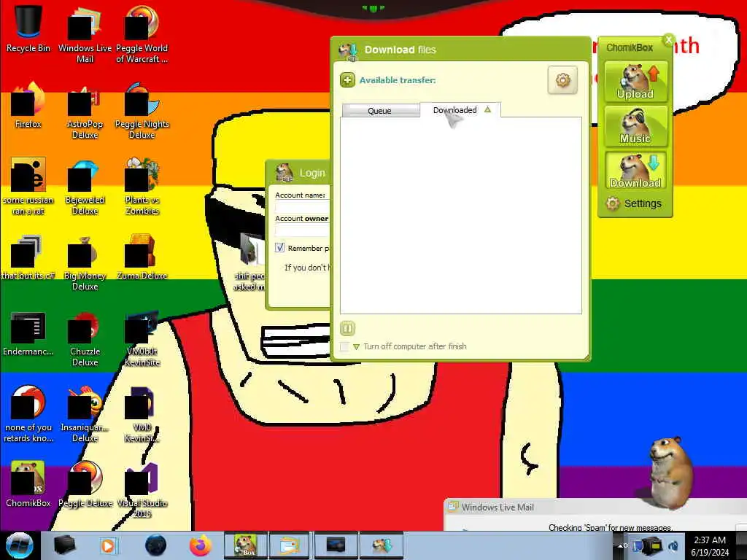Viewport: 747px width, 560px height.
Task: Switch to ChomikBox download taskbar button
Action: 382,545
